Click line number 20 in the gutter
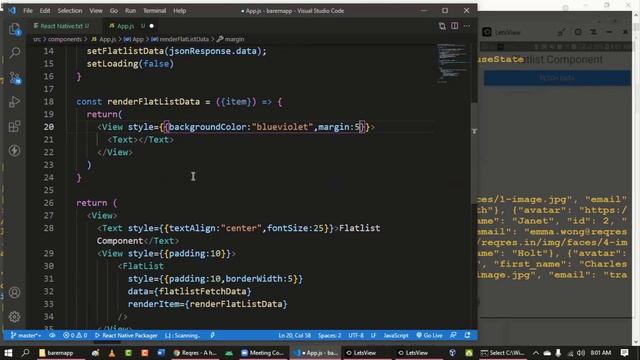Screen dimensions: 640x360 [x=49, y=127]
